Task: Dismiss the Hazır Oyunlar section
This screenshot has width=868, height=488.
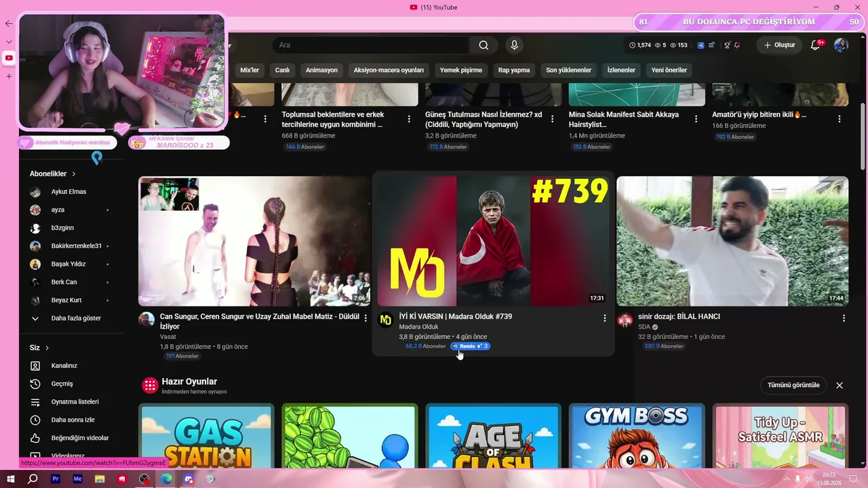Action: pyautogui.click(x=840, y=385)
